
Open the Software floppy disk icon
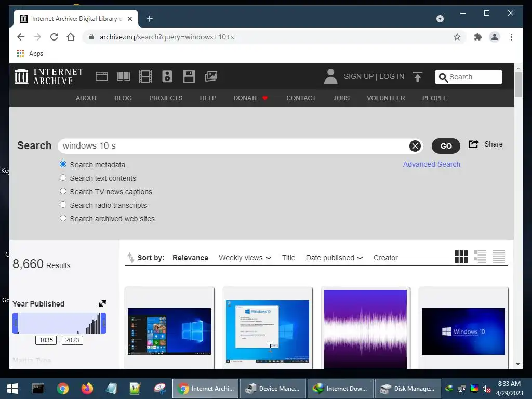189,76
